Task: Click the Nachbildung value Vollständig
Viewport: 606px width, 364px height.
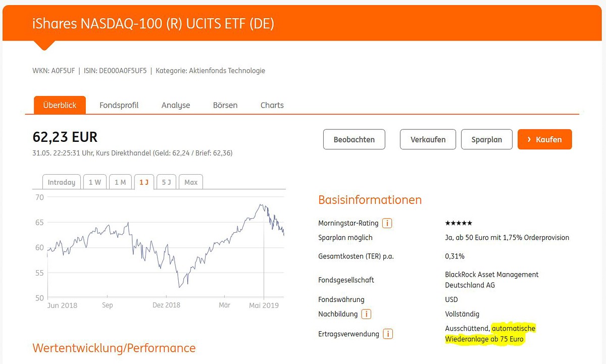Action: point(462,314)
